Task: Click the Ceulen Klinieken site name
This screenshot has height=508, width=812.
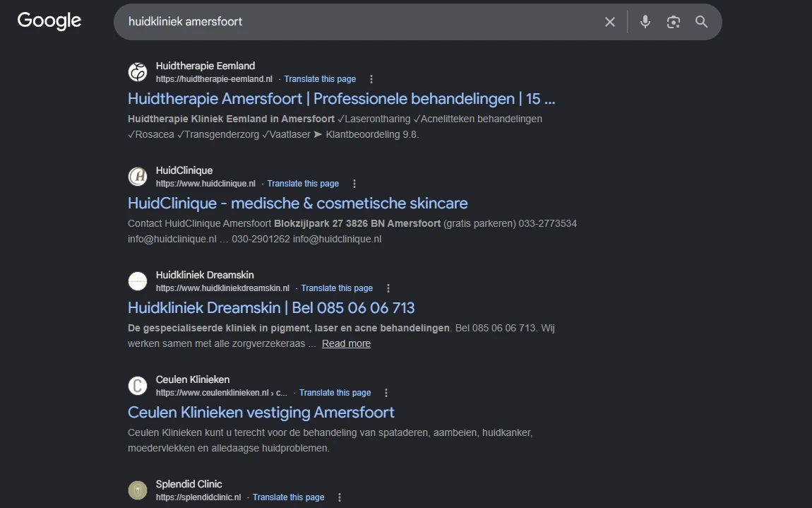Action: 193,380
